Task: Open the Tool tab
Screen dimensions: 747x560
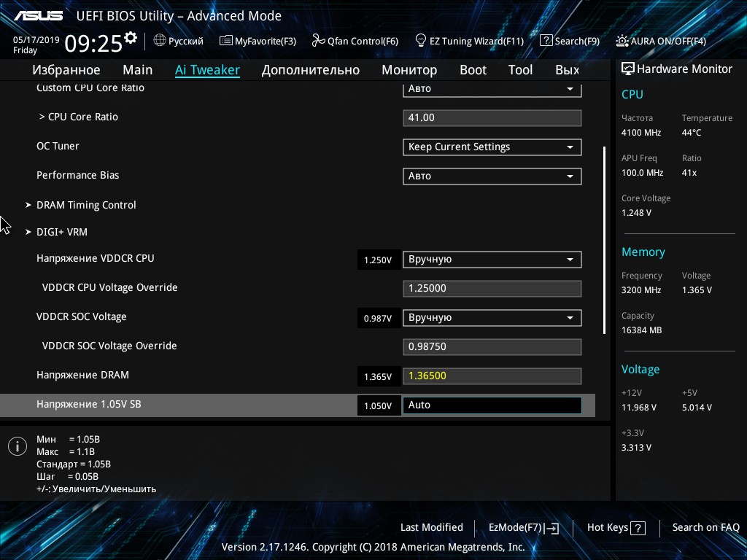Action: pos(520,70)
